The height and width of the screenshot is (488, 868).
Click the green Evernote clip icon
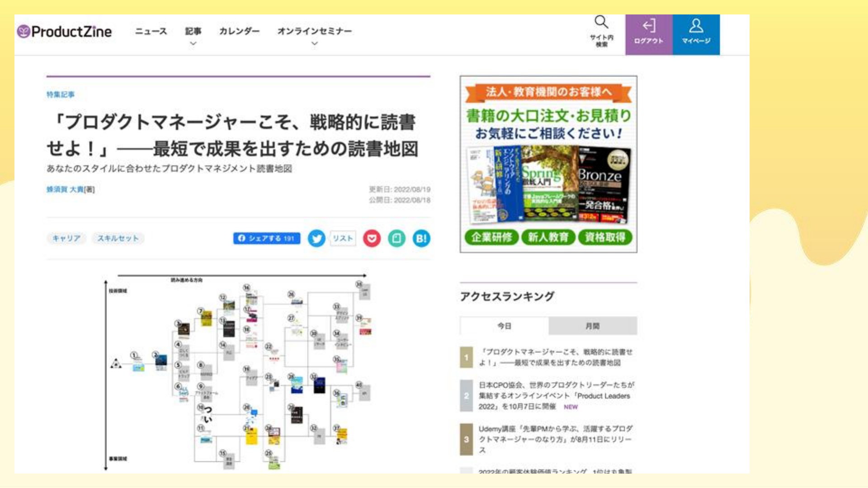pyautogui.click(x=396, y=239)
